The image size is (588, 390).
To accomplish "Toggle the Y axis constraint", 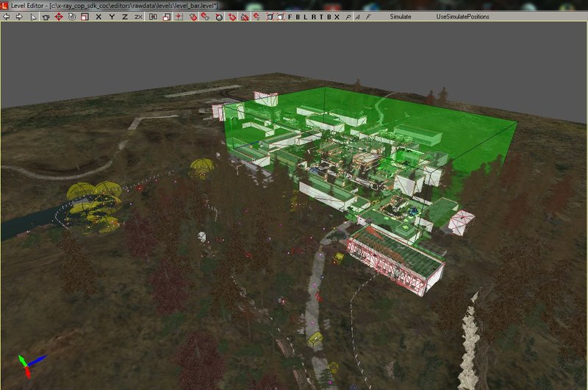I will (x=112, y=16).
